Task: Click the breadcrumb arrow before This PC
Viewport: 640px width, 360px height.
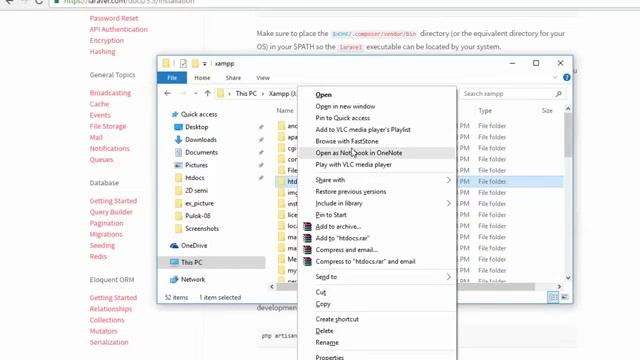Action: pos(229,94)
